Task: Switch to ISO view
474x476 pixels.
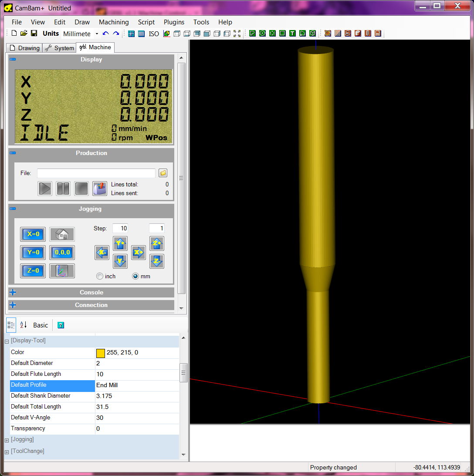Action: pos(154,34)
